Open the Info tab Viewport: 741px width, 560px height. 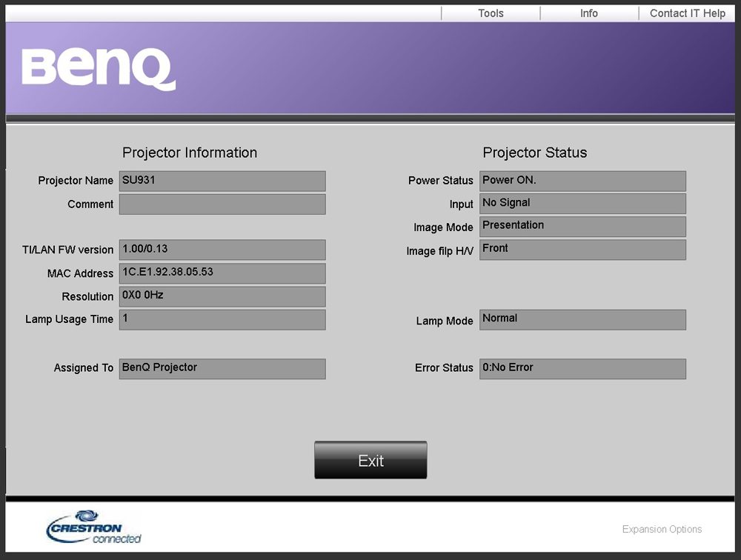589,13
